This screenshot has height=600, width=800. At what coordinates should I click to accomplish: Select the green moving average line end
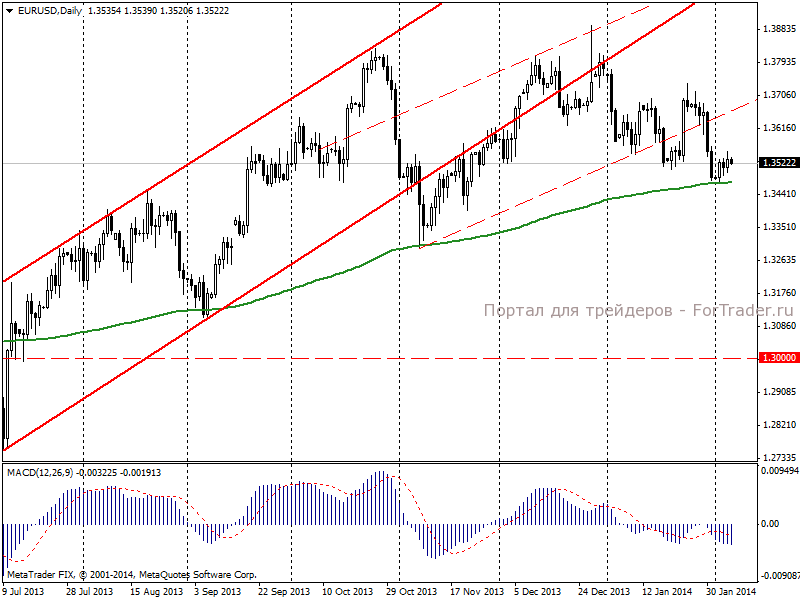click(x=730, y=182)
